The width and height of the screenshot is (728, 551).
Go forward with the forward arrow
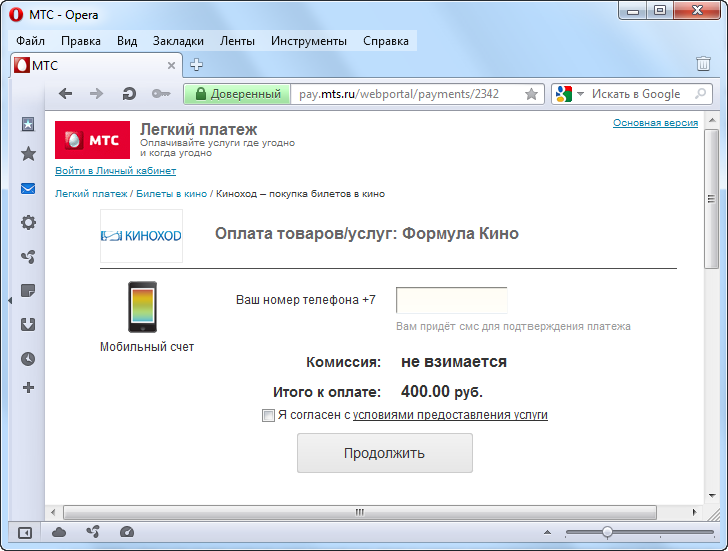(97, 94)
